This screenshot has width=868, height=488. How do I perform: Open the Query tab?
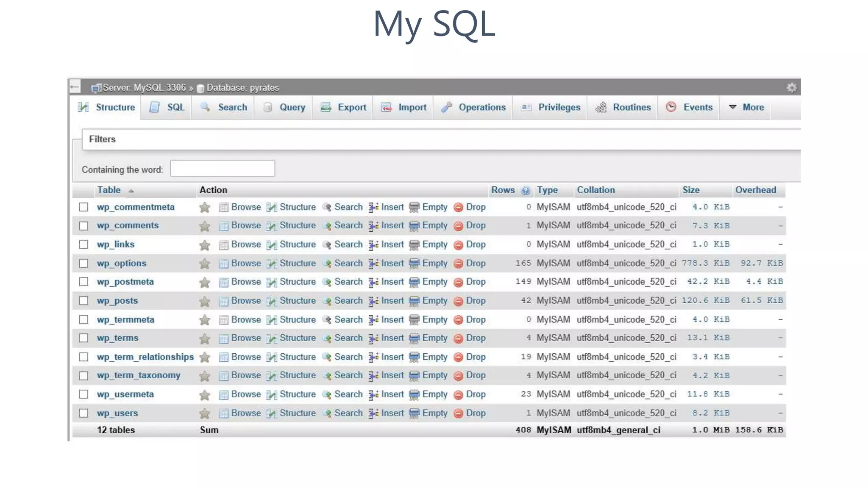pos(284,107)
